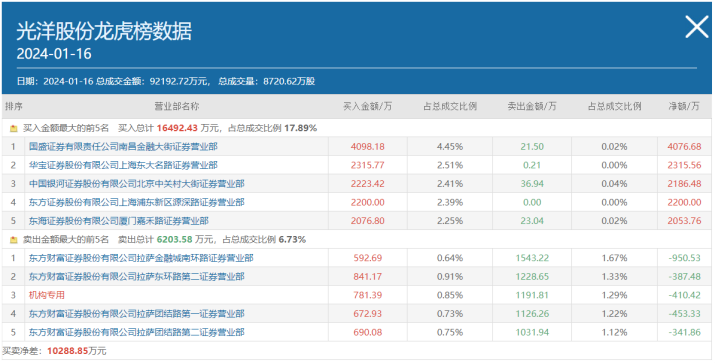
Task: Select the 2.51% buy ratio cell
Action: pyautogui.click(x=450, y=165)
